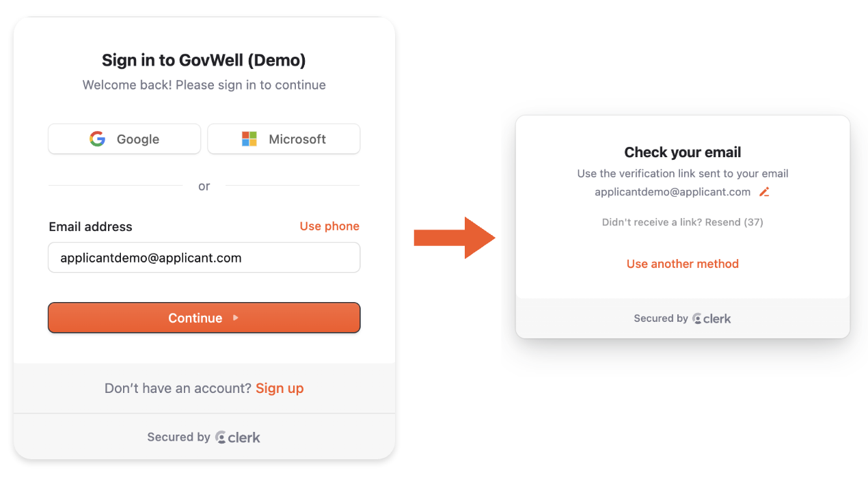Click the Clerk logo in sign-in card footer
Viewport: 868px width, 477px height.
(238, 437)
